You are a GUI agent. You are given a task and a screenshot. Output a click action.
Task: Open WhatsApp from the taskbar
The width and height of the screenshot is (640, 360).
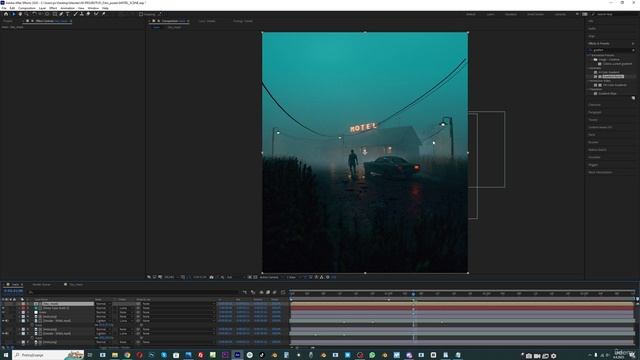pos(372,355)
